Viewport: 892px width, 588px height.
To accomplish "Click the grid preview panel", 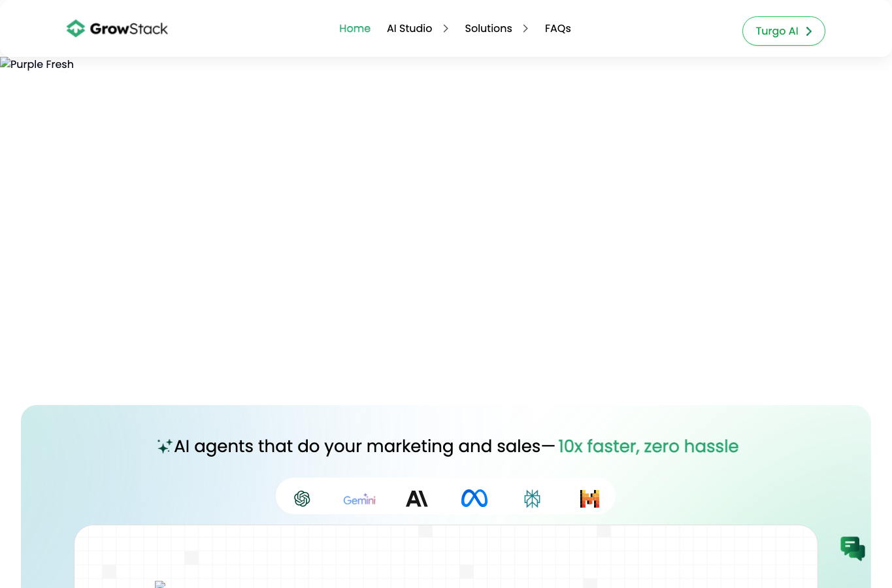I will [x=446, y=557].
